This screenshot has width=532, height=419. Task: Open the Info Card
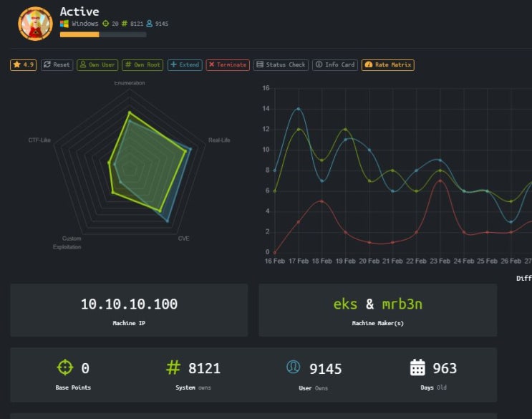pos(335,64)
